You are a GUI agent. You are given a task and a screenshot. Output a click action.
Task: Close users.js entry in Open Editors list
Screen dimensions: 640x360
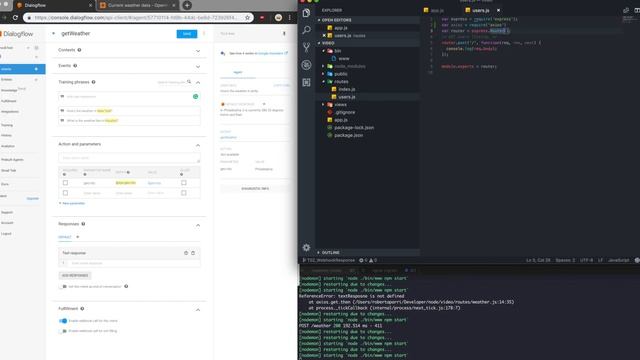[x=324, y=36]
